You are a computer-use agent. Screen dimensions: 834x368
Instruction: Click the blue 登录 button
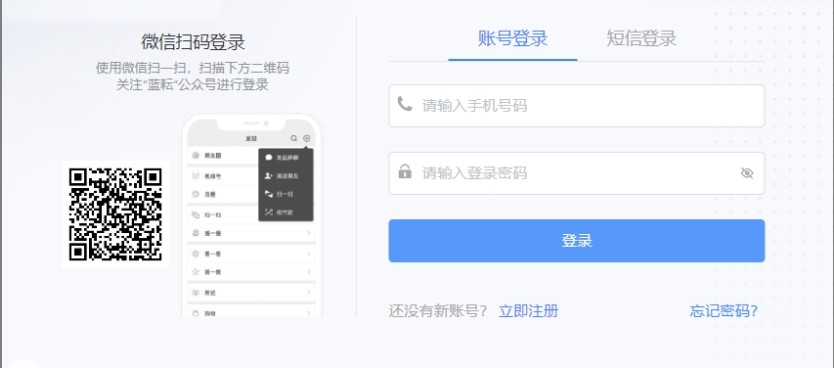pos(577,240)
